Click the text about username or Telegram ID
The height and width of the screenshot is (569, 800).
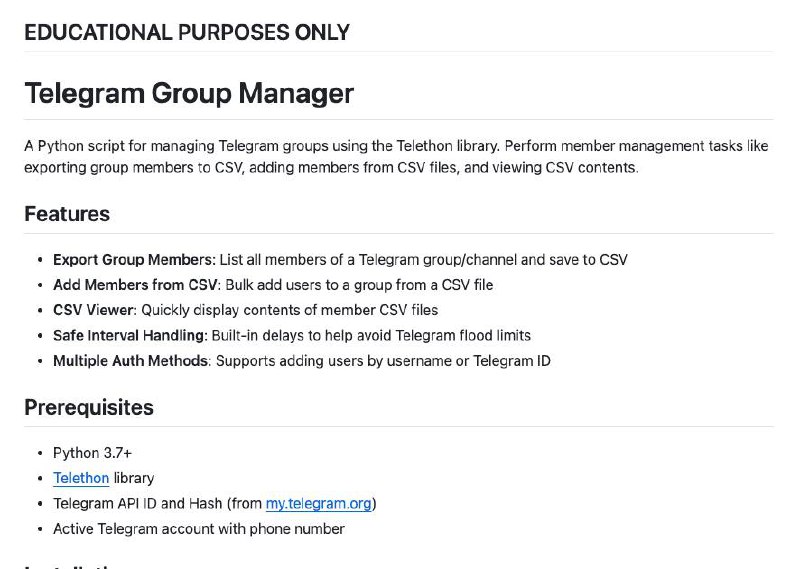point(383,361)
